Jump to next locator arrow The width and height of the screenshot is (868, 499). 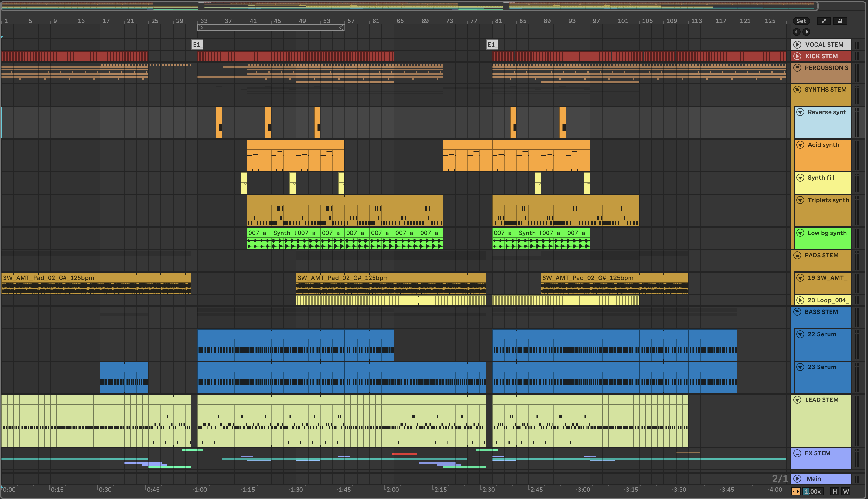pyautogui.click(x=806, y=32)
